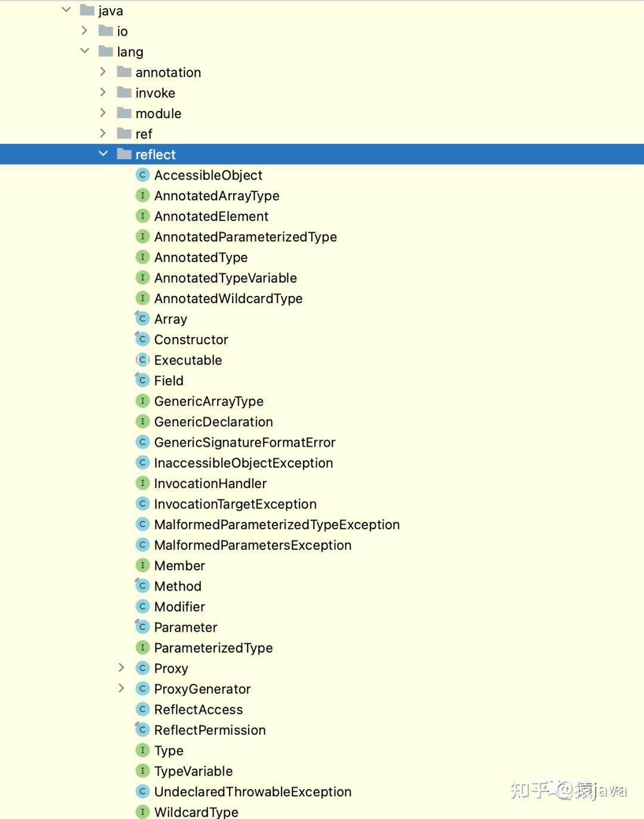Viewport: 644px width, 819px height.
Task: Click the AnnotatedElement interface icon
Action: coord(143,216)
